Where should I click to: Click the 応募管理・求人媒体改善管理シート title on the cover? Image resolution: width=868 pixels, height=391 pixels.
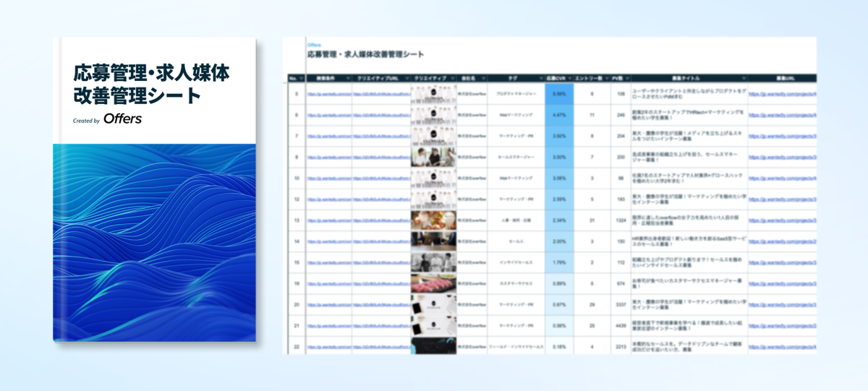coord(151,84)
